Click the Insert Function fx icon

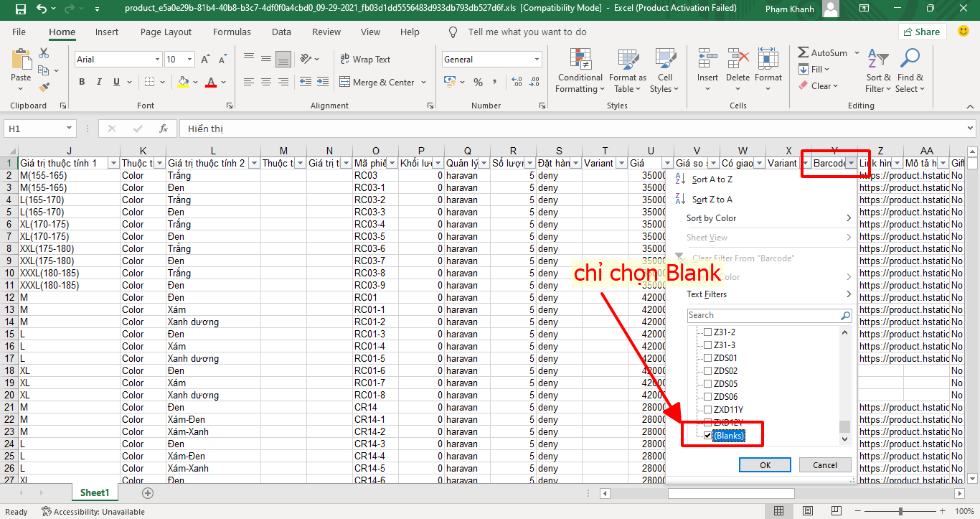tap(164, 128)
